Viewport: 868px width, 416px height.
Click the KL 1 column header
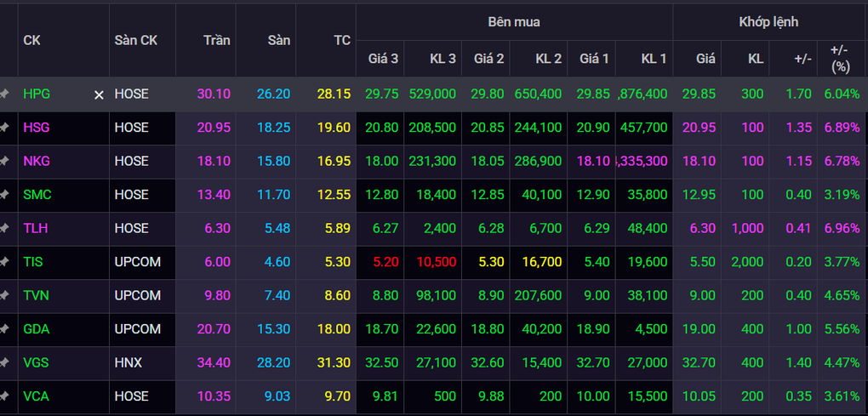coord(654,58)
